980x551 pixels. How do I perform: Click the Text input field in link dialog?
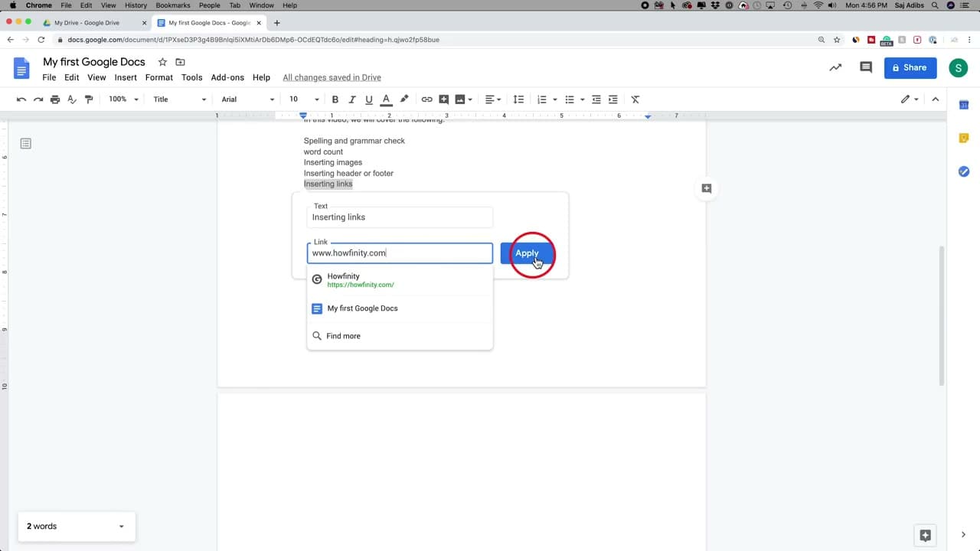[x=400, y=217]
